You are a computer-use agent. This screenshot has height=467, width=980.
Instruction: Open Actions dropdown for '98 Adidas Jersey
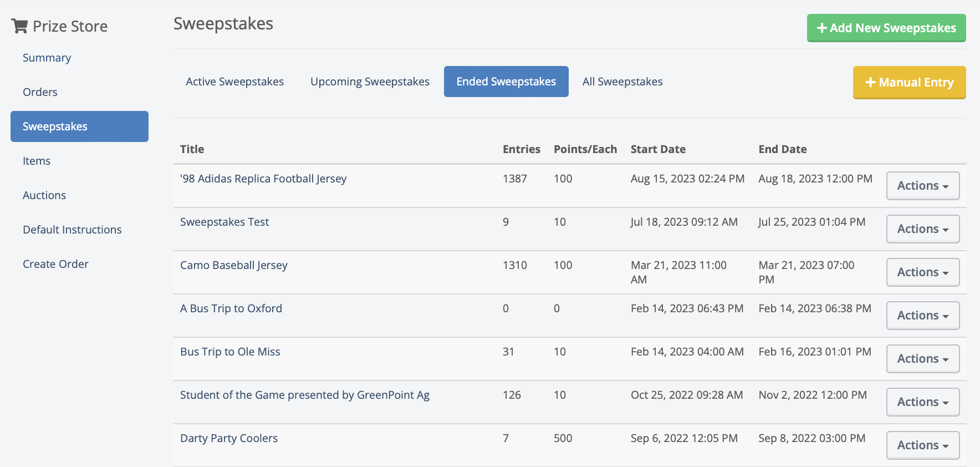(922, 186)
